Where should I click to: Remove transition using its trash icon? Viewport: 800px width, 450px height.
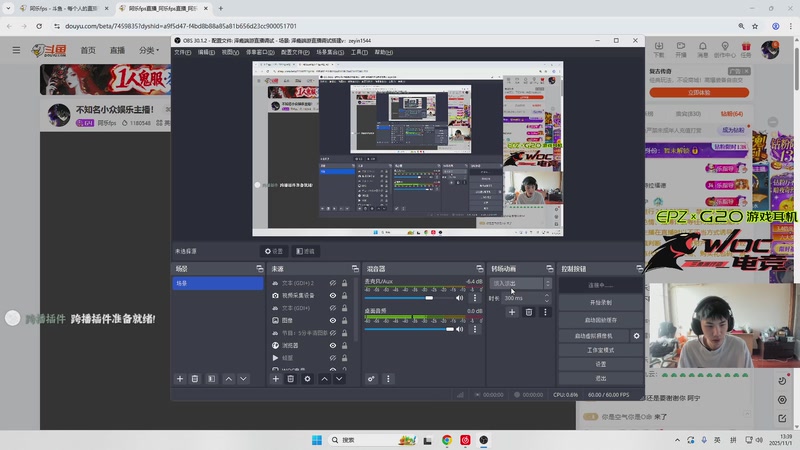pos(529,312)
